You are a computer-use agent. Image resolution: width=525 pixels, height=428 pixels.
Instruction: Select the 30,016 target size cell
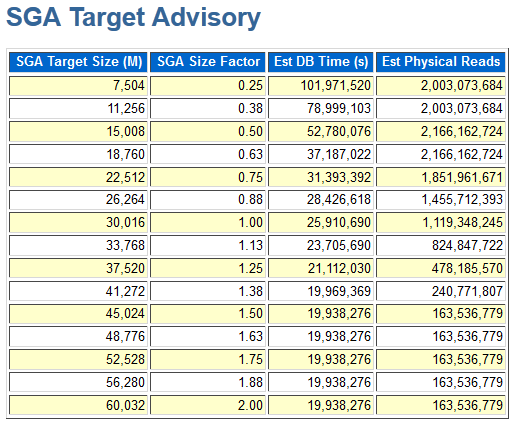click(78, 223)
